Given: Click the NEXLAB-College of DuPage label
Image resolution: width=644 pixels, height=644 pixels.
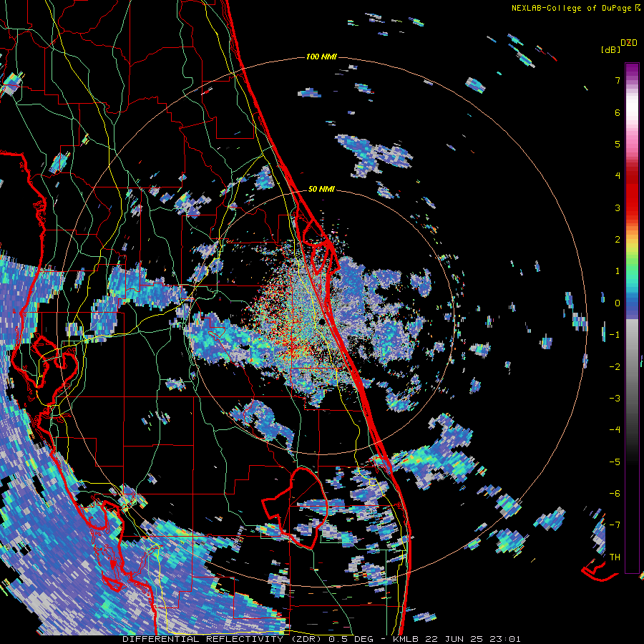Looking at the screenshot, I should tap(571, 8).
